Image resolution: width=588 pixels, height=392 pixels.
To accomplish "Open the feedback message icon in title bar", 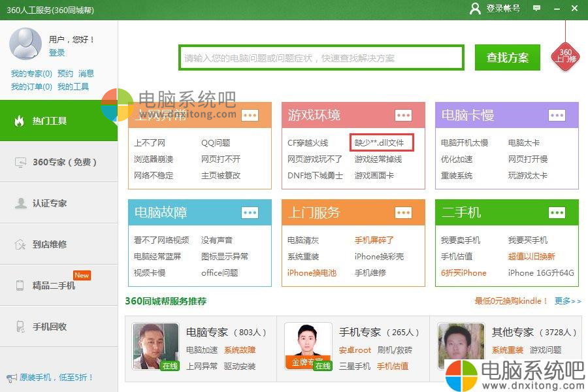I will tap(536, 8).
